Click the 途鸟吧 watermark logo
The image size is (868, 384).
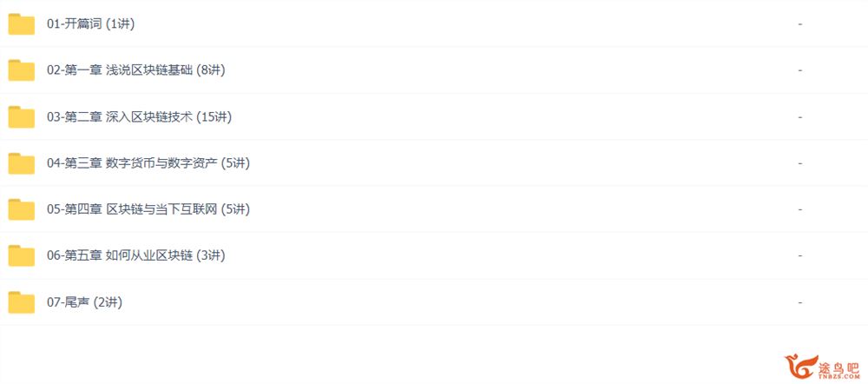click(821, 367)
